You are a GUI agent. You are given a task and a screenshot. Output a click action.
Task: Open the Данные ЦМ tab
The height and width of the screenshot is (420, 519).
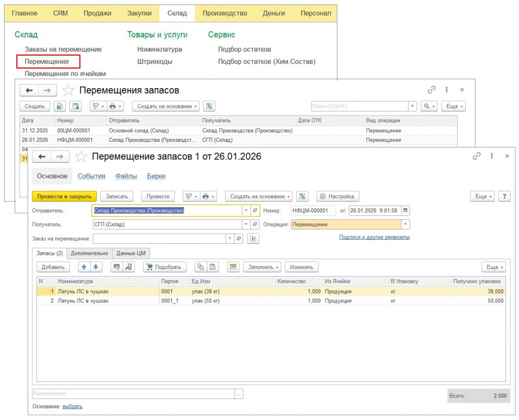point(131,253)
